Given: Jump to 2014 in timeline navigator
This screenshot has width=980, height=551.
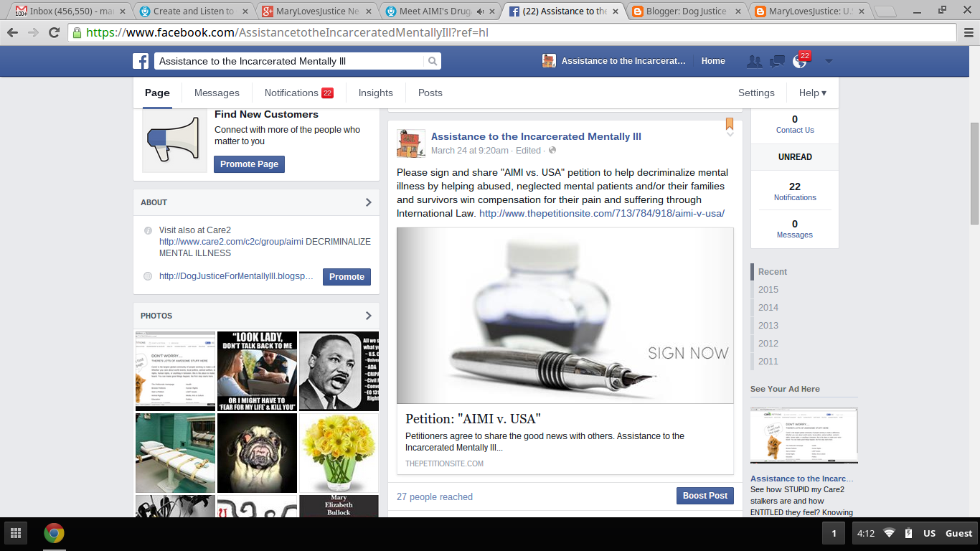Looking at the screenshot, I should point(768,308).
